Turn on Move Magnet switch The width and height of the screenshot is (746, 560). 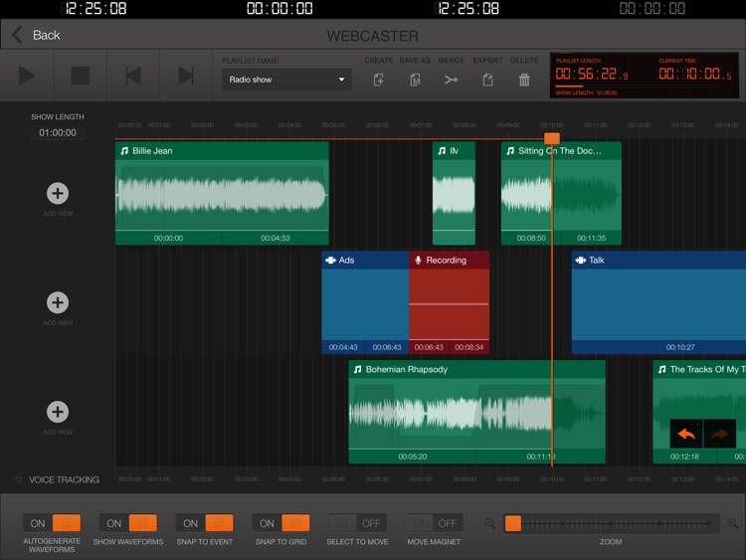[434, 523]
